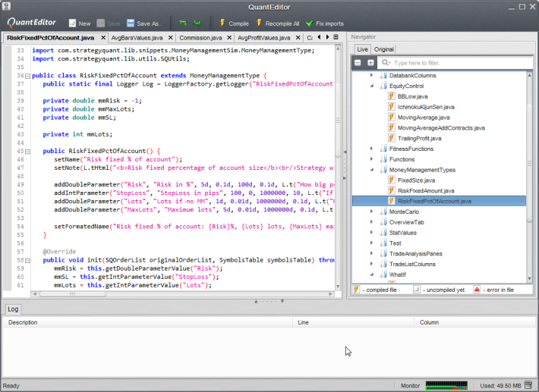Switch to Commission.java tab

tap(200, 38)
